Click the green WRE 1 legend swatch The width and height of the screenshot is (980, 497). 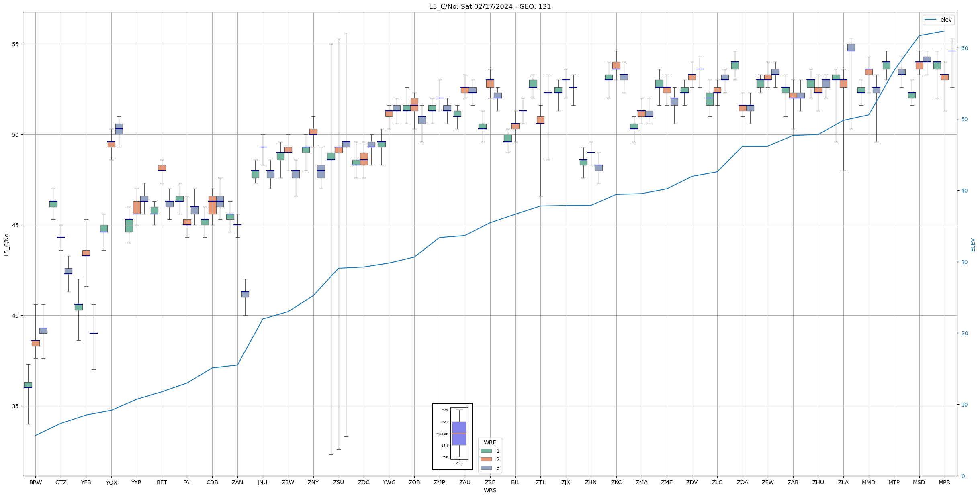click(486, 451)
